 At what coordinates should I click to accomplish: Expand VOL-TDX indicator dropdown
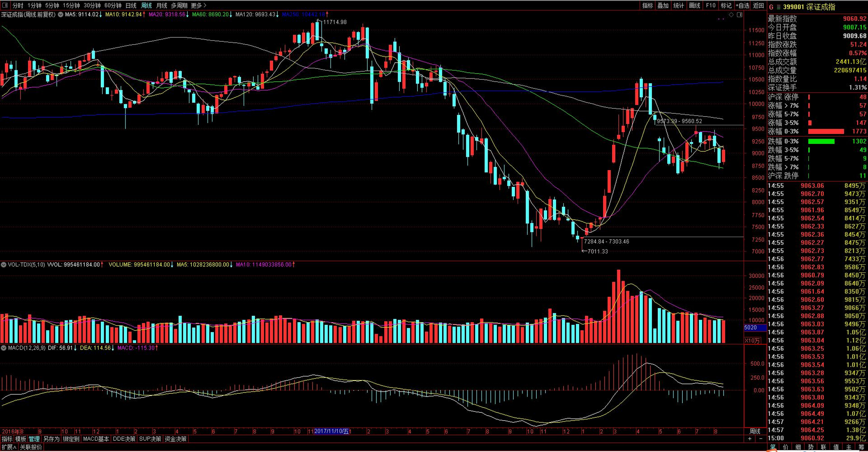click(x=4, y=264)
